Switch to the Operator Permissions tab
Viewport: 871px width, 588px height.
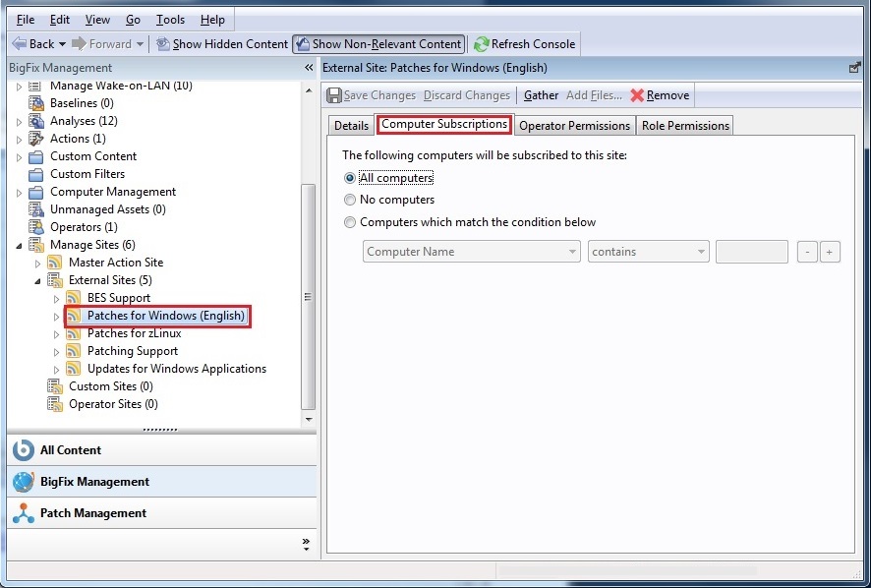point(574,126)
